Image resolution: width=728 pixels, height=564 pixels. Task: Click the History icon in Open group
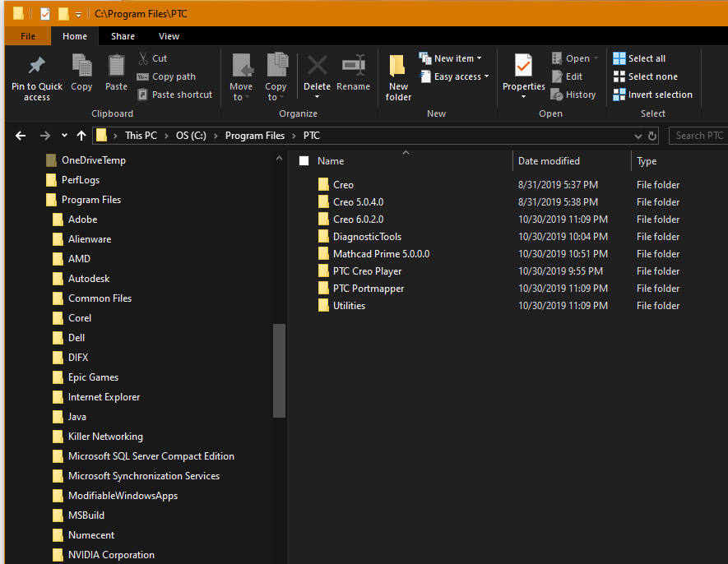tap(558, 95)
